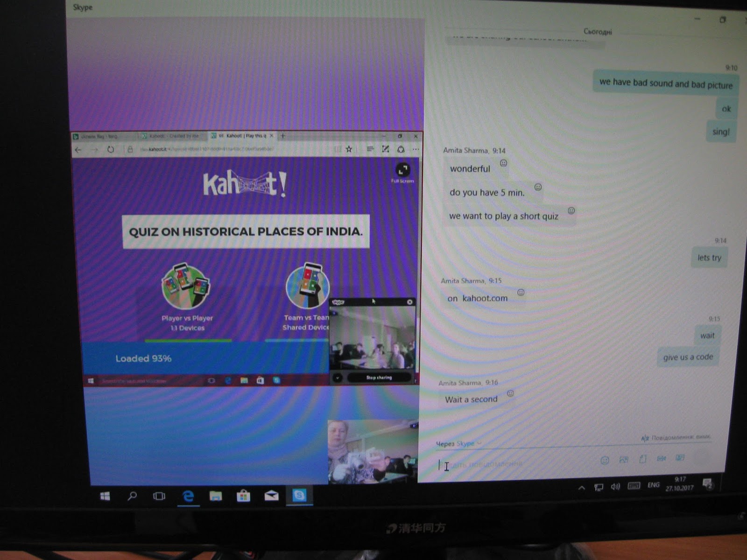Launch Microsoft Edge from the taskbar
This screenshot has height=560, width=747.
click(x=188, y=496)
